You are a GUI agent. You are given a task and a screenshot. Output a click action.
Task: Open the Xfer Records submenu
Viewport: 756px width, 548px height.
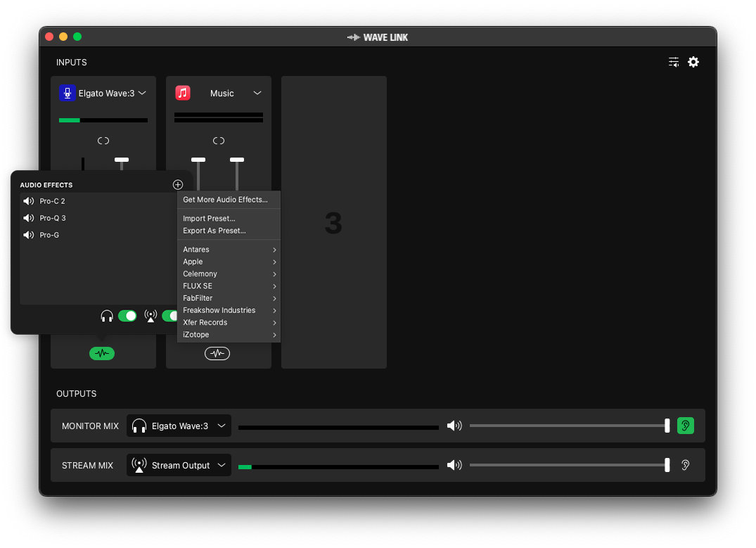(x=229, y=322)
